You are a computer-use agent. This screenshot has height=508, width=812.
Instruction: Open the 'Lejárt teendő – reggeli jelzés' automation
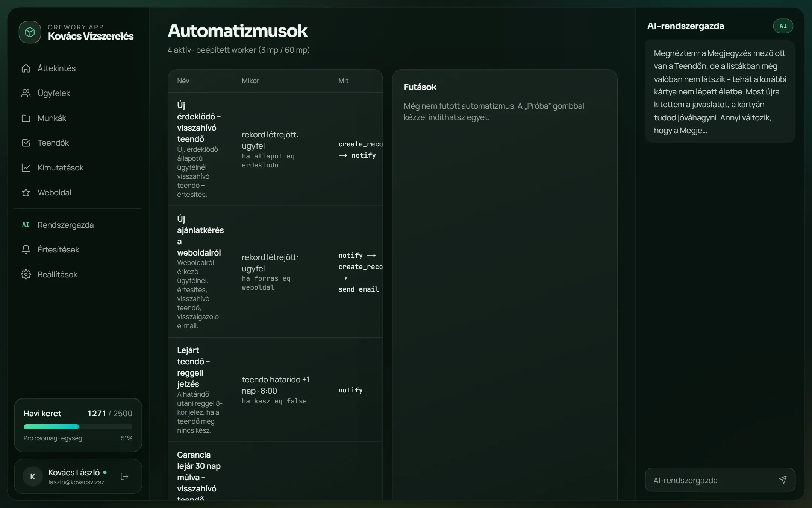tap(275, 390)
